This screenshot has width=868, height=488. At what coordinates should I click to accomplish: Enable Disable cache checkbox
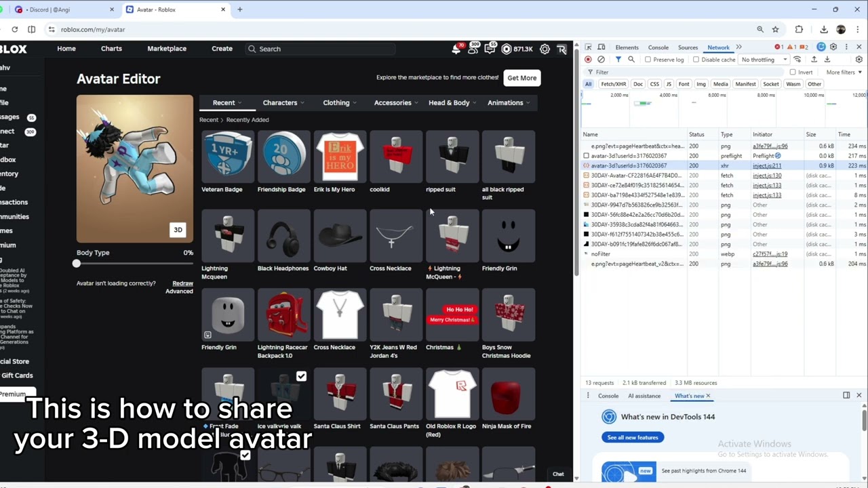click(696, 60)
